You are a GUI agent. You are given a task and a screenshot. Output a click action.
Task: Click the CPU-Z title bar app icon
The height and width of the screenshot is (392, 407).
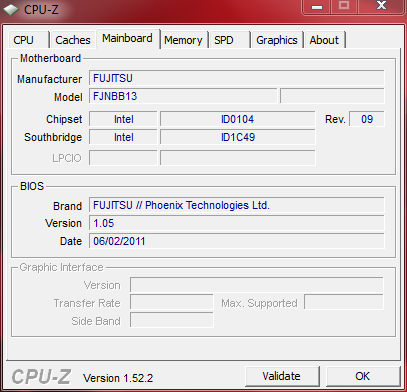pyautogui.click(x=11, y=10)
